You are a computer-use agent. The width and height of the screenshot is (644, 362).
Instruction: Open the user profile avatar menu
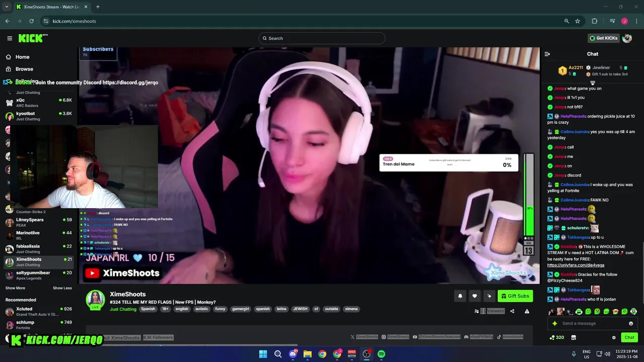[x=627, y=38]
